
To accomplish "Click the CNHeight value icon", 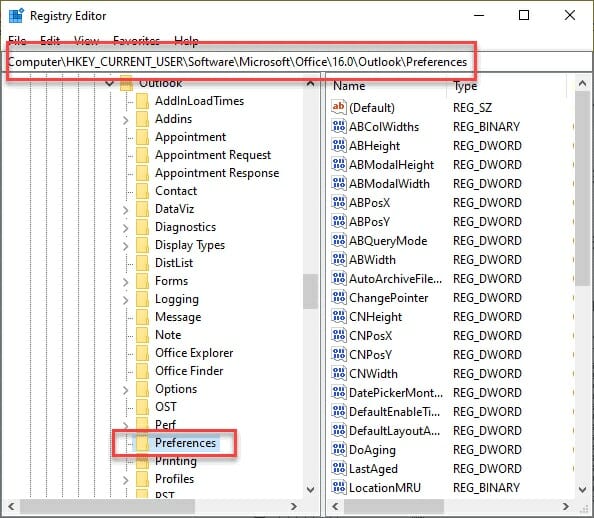I will [x=338, y=316].
